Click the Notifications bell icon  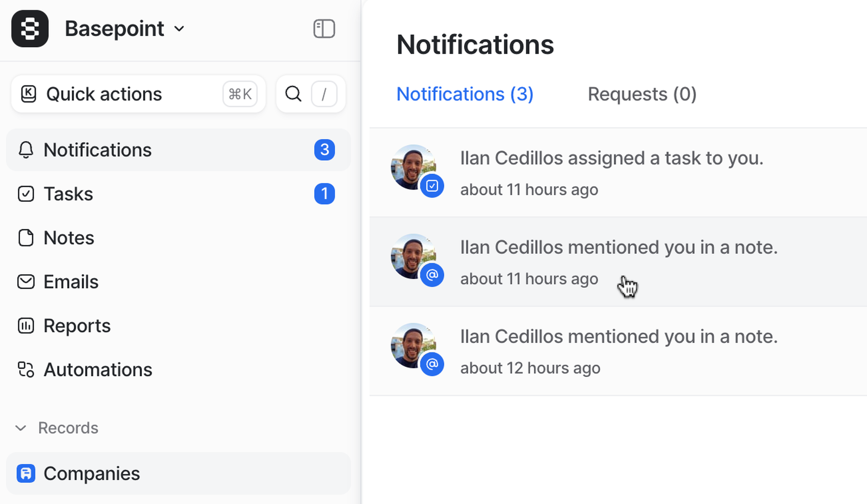[26, 150]
